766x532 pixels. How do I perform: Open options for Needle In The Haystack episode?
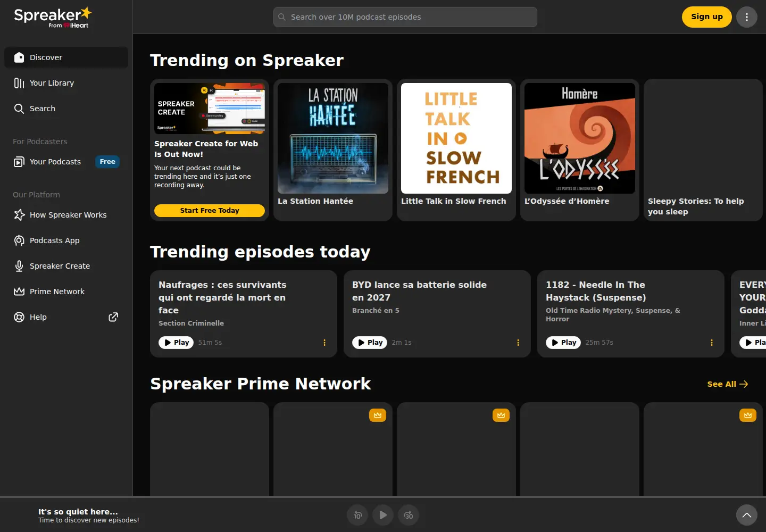(712, 343)
